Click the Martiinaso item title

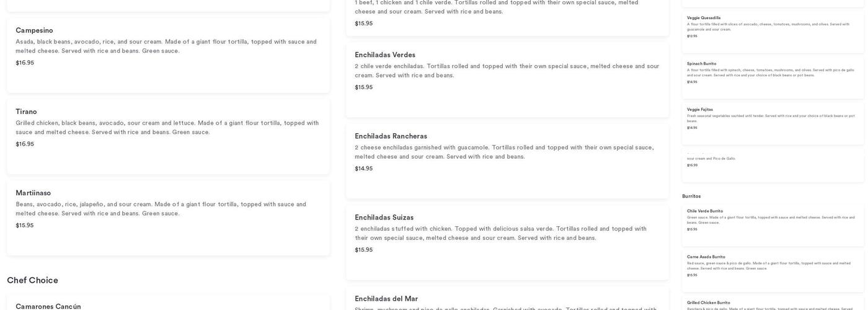[x=33, y=193]
